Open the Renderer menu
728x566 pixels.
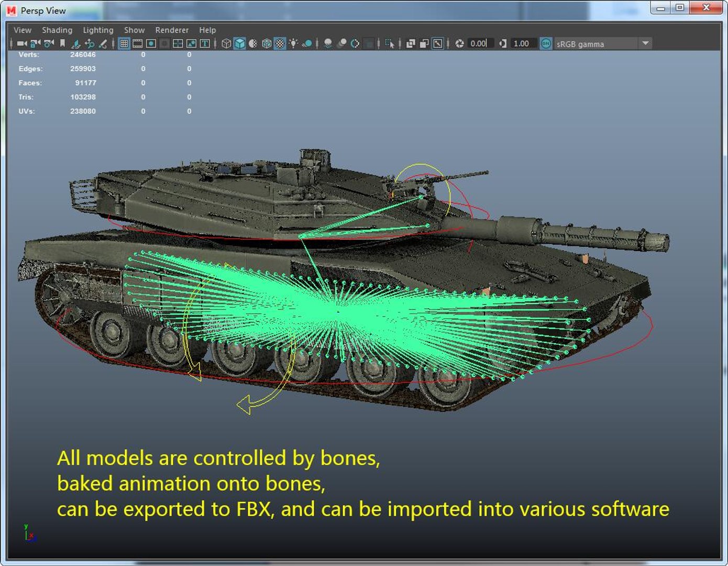click(x=172, y=30)
